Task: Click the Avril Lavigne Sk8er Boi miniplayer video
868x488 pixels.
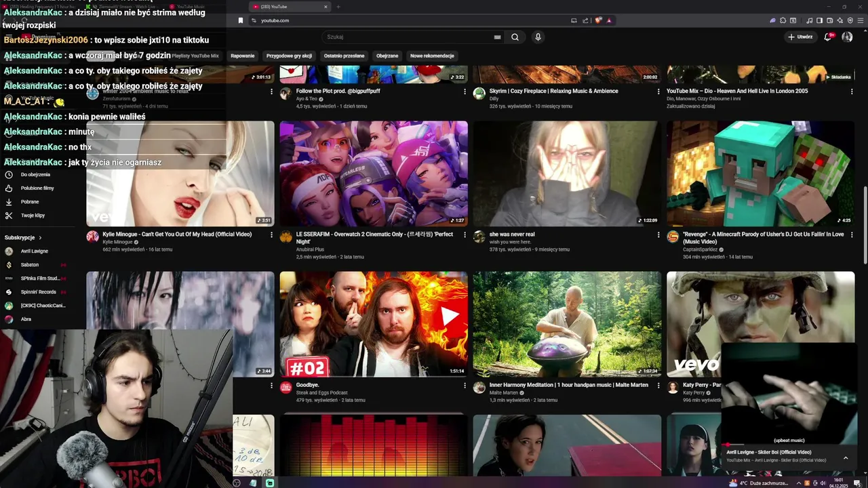Action: point(788,394)
